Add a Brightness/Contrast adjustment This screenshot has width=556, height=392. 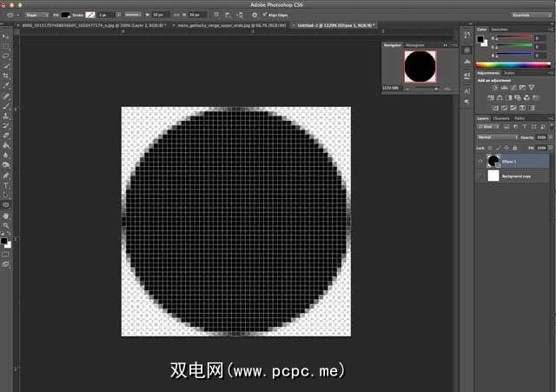pos(493,89)
